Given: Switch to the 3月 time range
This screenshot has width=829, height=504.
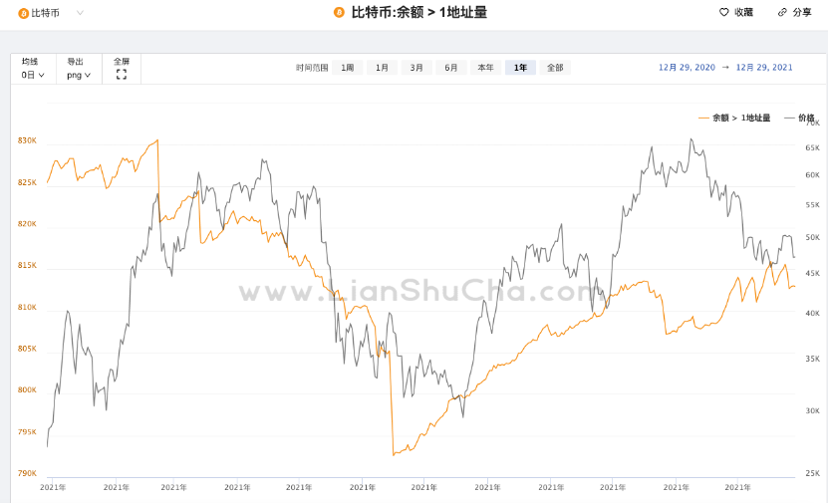Looking at the screenshot, I should (416, 68).
